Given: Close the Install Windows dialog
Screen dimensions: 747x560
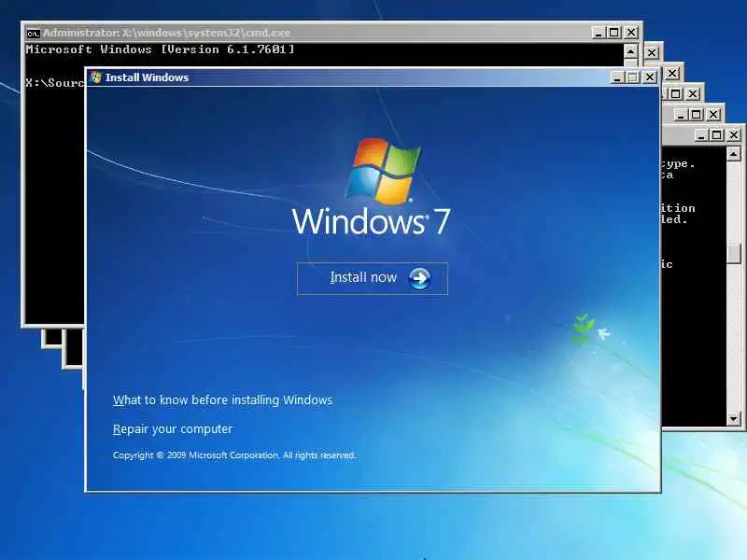Looking at the screenshot, I should 649,77.
